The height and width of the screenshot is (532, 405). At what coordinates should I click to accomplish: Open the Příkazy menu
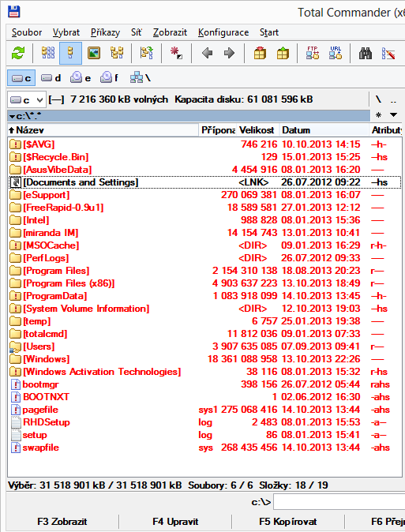pyautogui.click(x=105, y=32)
